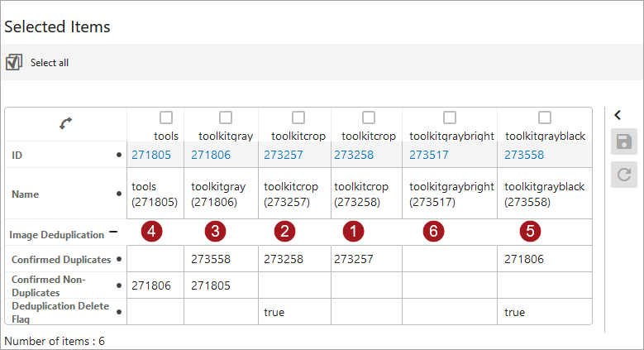
Task: Check the tools column checkbox
Action: coord(166,117)
